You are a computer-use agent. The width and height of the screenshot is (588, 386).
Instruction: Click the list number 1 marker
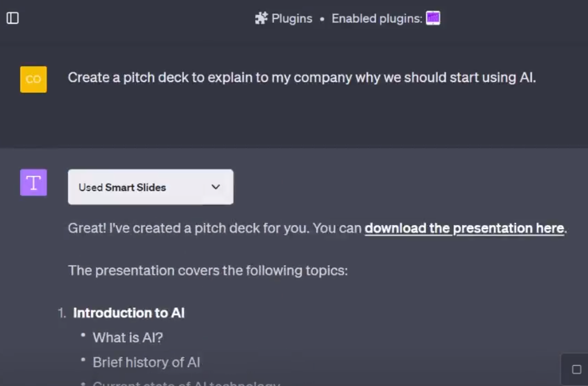(62, 313)
